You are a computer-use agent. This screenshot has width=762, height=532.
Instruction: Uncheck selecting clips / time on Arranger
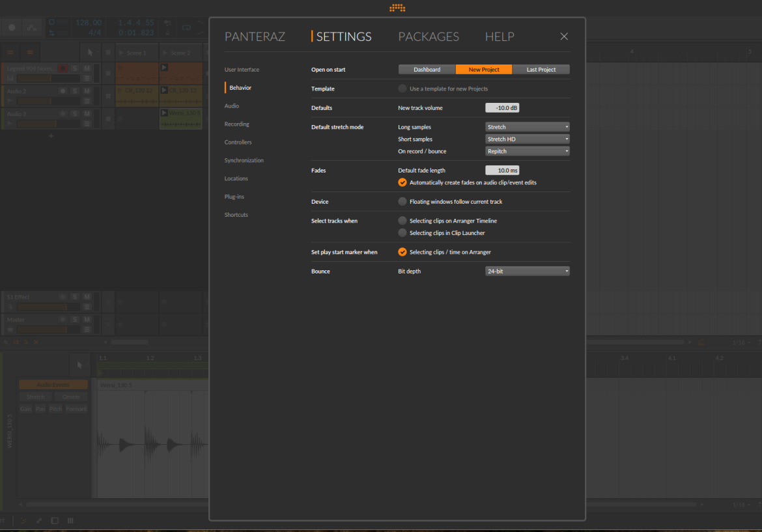coord(402,252)
